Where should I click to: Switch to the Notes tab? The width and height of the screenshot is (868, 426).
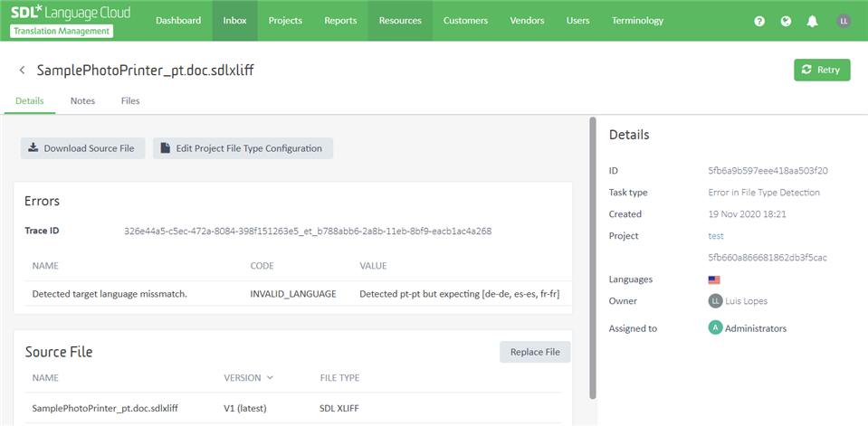(x=82, y=101)
